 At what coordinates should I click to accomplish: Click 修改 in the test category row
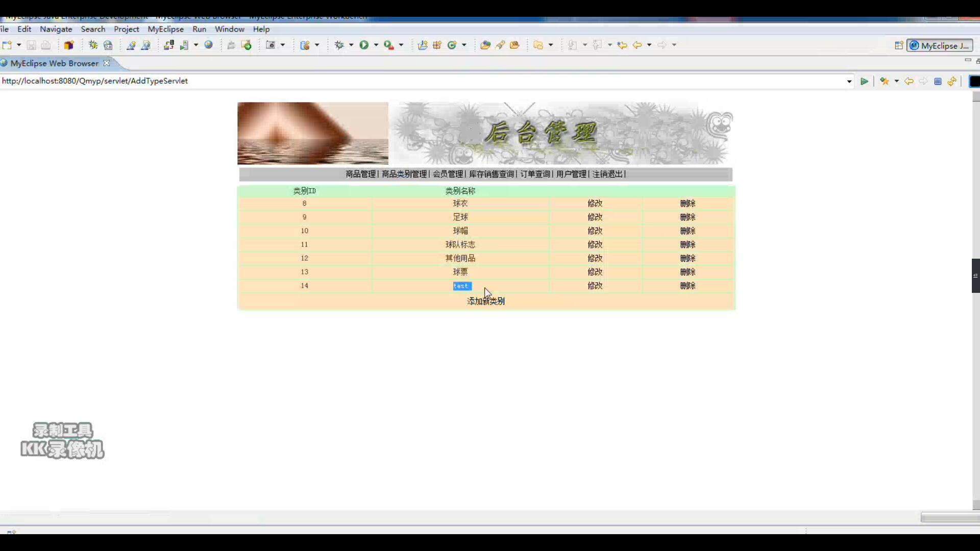click(595, 286)
